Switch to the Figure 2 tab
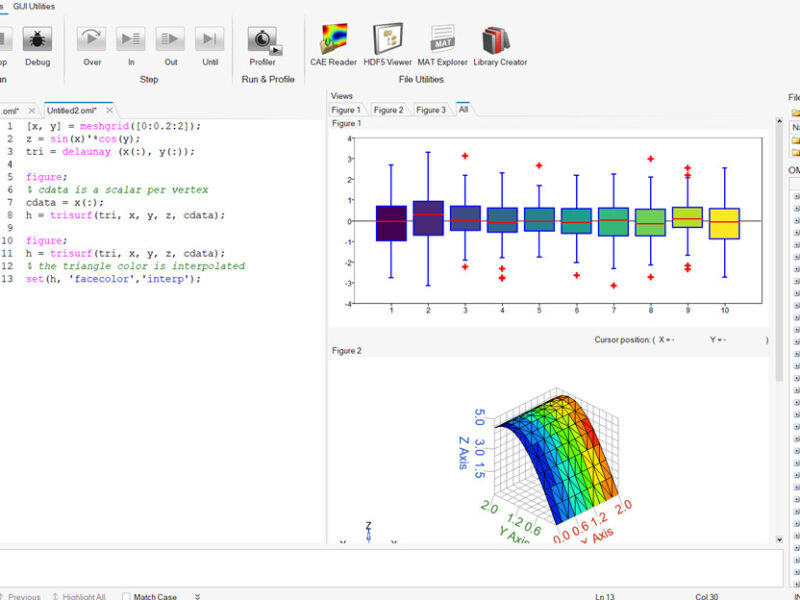Image resolution: width=800 pixels, height=600 pixels. click(388, 110)
